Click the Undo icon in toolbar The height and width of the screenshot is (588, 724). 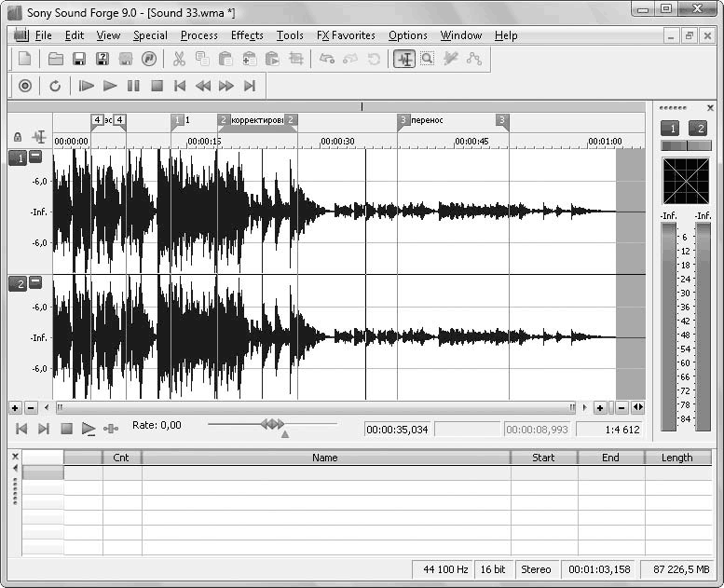[x=327, y=59]
